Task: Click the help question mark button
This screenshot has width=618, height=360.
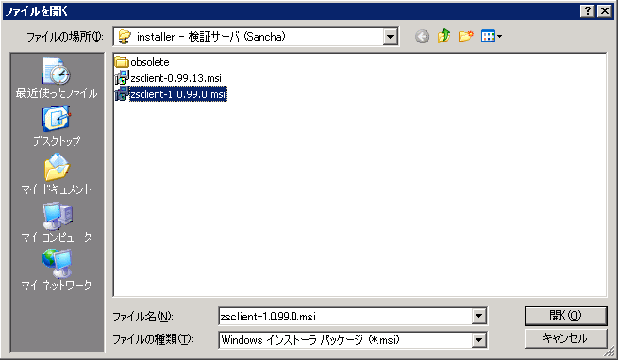Action: (x=587, y=11)
